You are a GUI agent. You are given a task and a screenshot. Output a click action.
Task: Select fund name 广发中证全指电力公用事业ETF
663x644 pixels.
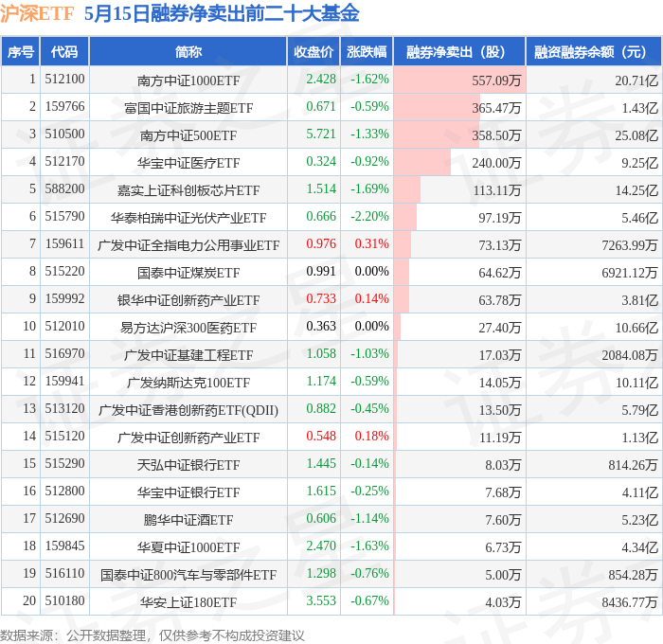188,245
